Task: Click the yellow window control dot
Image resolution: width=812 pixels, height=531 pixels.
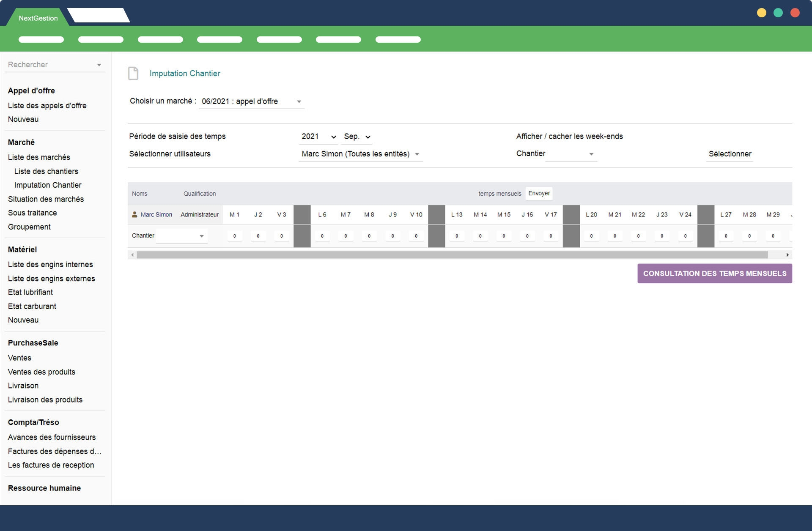Action: point(761,13)
